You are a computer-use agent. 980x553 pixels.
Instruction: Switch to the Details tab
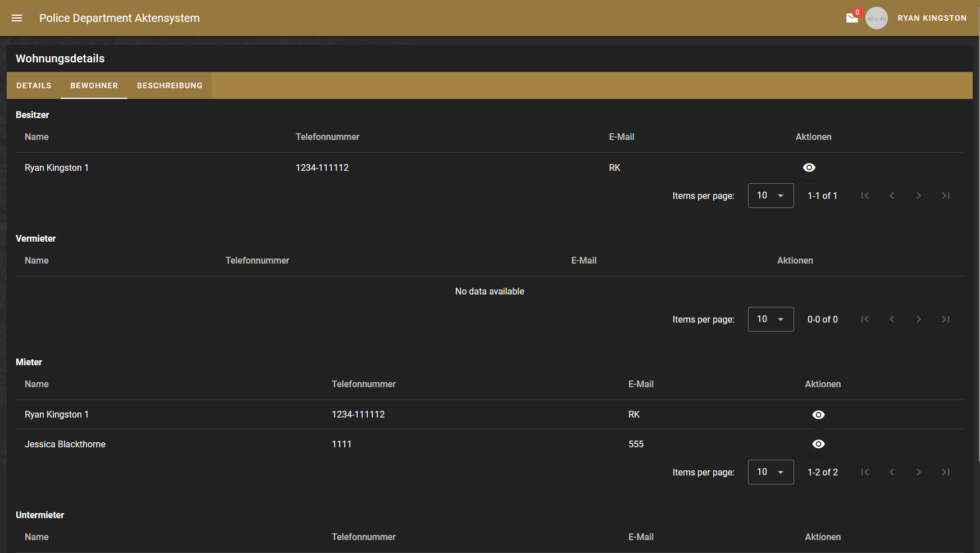(34, 85)
